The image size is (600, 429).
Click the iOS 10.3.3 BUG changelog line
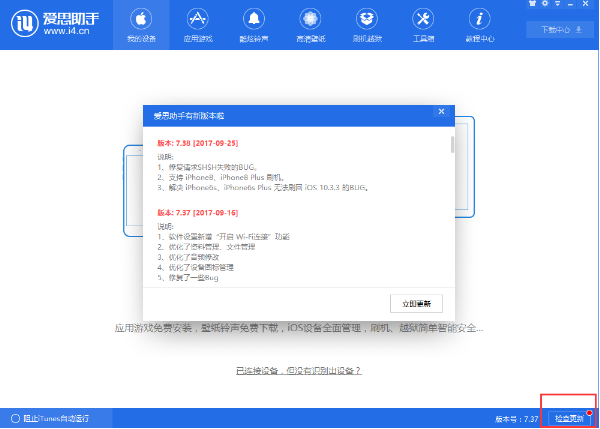262,188
